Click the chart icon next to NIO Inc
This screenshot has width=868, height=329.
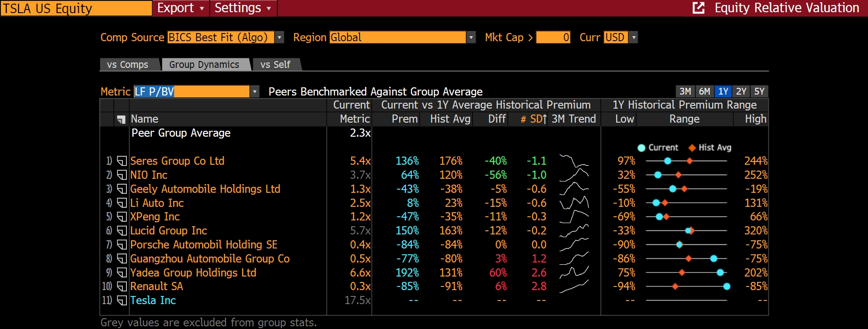pos(121,175)
